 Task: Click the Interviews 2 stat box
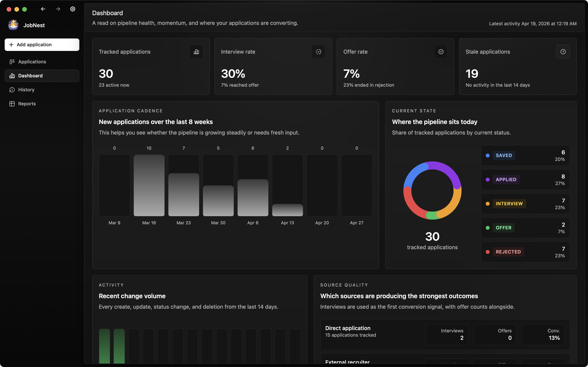coord(446,335)
